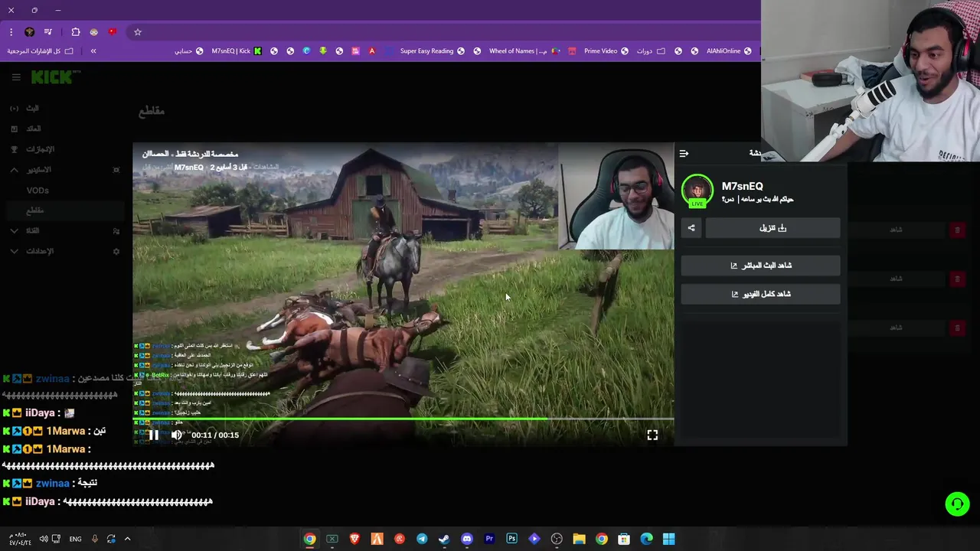This screenshot has height=551, width=980.
Task: Click the channel people icon in sidebar
Action: tap(116, 230)
